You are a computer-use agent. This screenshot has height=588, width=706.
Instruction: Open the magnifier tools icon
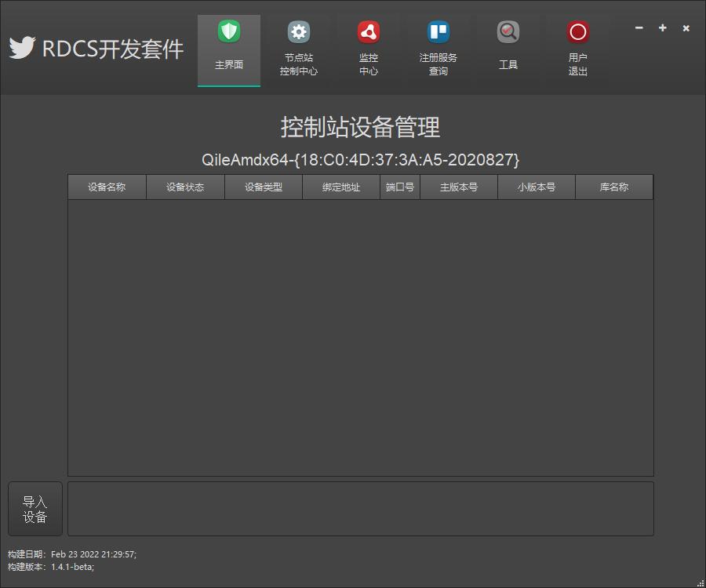(x=508, y=33)
